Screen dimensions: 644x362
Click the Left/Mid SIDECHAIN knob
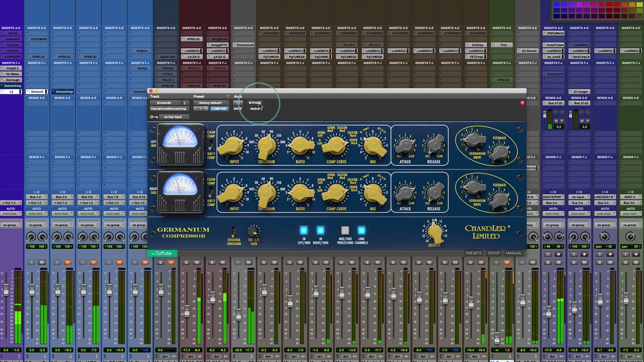pos(267,146)
